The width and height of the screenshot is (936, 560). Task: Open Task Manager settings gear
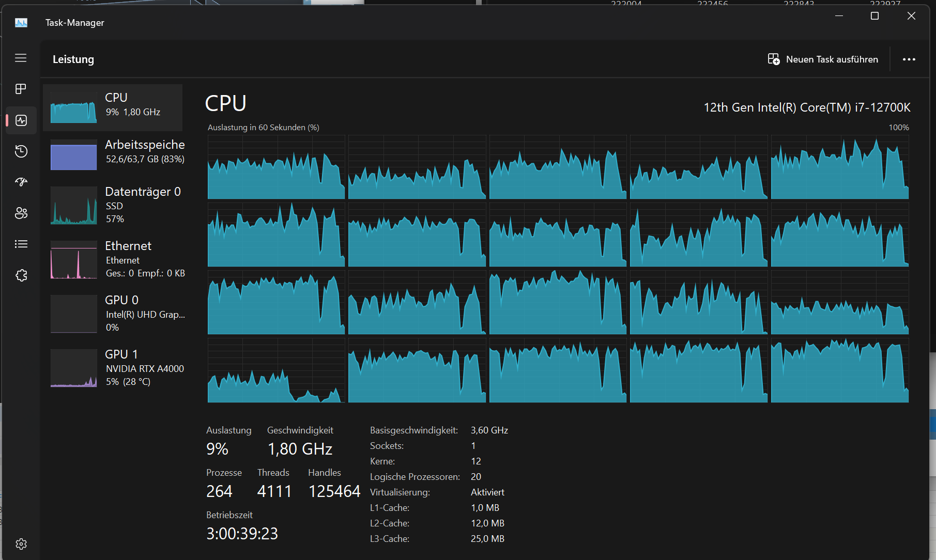pyautogui.click(x=21, y=544)
